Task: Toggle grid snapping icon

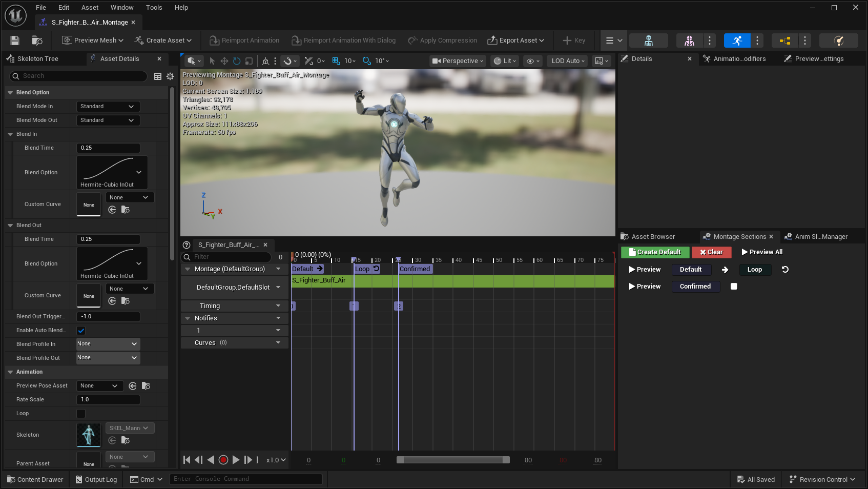Action: tap(336, 61)
